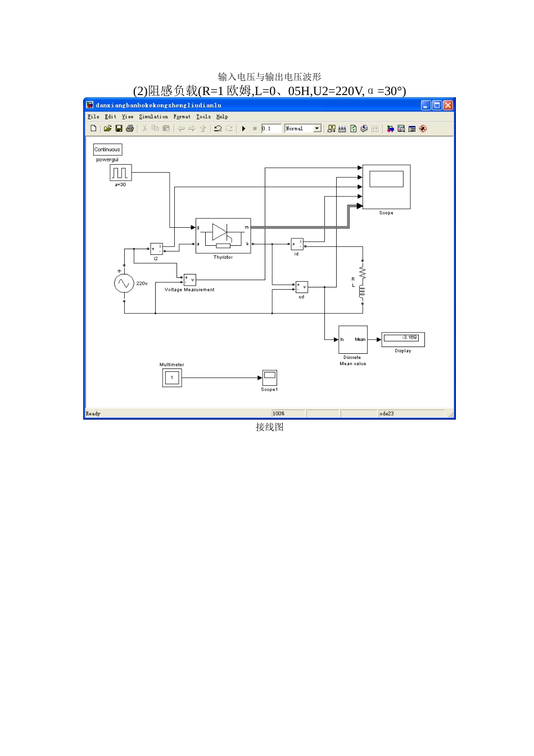Open the Simulation menu

[153, 117]
